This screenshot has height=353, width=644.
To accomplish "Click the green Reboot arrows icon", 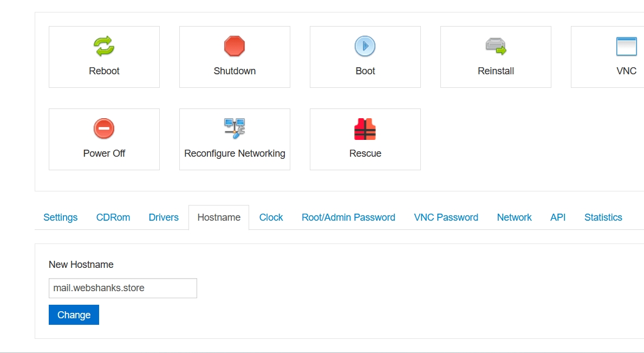I will pos(104,46).
